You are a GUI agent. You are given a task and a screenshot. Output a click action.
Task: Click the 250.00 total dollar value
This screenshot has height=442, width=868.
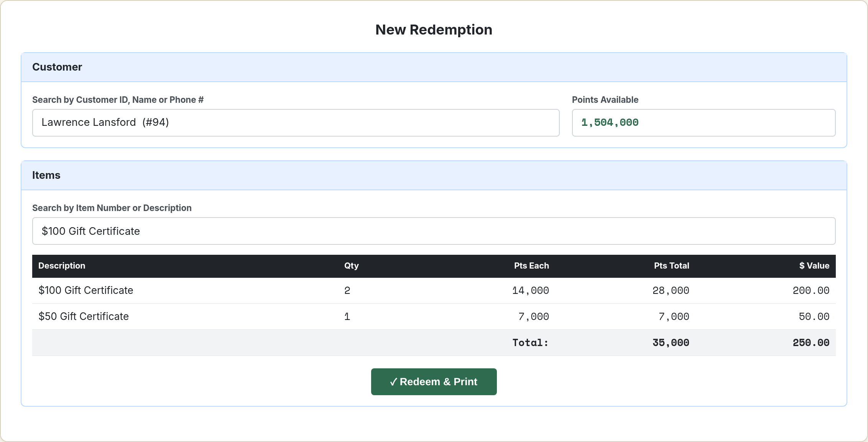point(811,343)
